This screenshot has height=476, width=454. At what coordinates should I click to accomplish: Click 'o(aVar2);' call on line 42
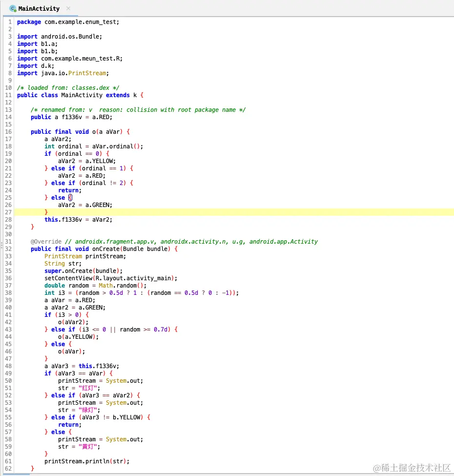point(73,322)
